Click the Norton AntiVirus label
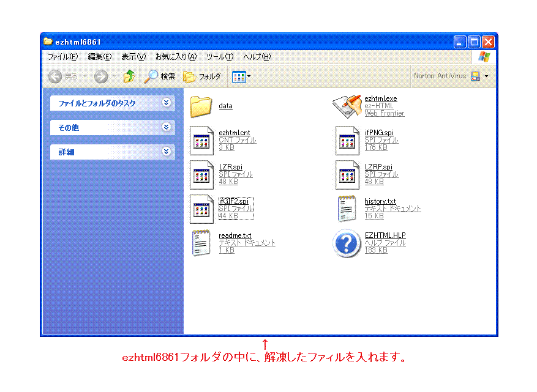 tap(440, 76)
